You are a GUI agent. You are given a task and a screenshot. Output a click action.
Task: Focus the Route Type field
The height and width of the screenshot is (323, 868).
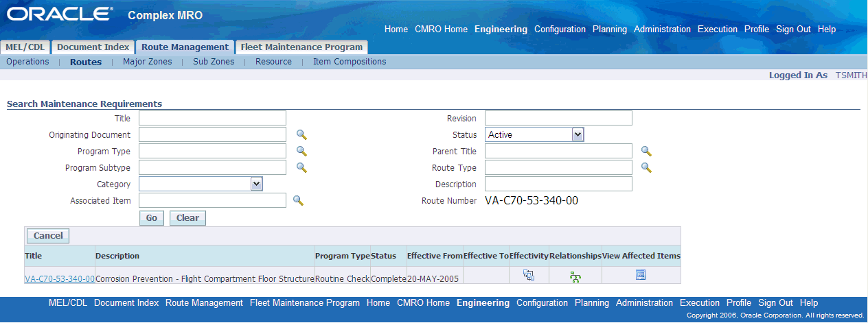coord(558,167)
